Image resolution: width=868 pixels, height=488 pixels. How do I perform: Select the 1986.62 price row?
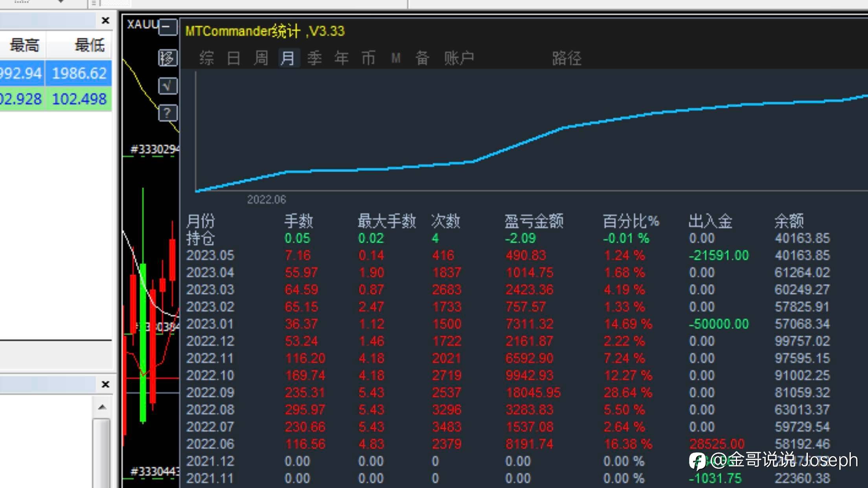click(56, 73)
